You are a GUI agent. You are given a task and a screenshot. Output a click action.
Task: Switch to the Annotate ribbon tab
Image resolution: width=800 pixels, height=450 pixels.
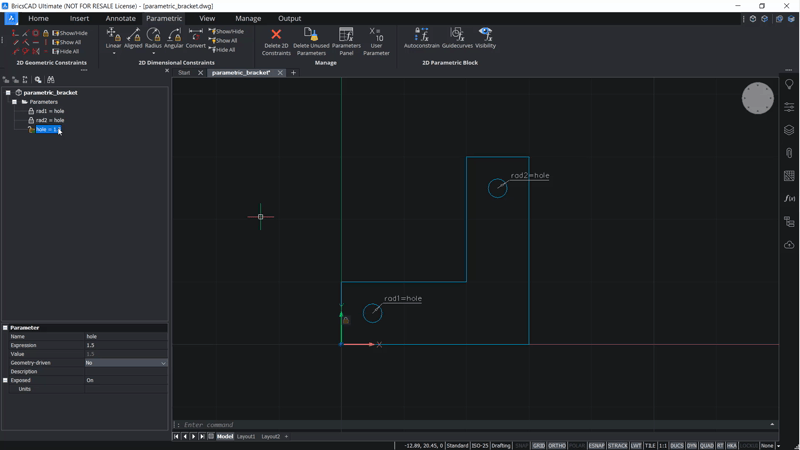tap(120, 18)
